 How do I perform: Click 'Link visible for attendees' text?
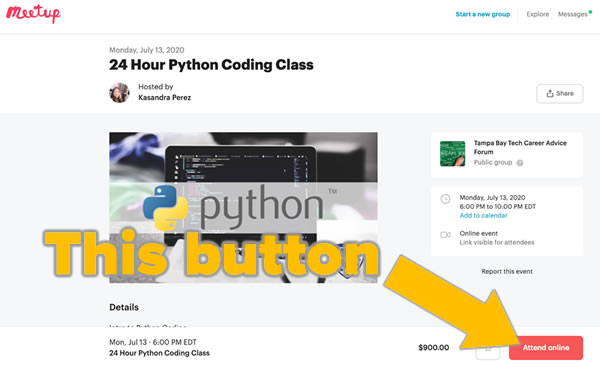(497, 242)
